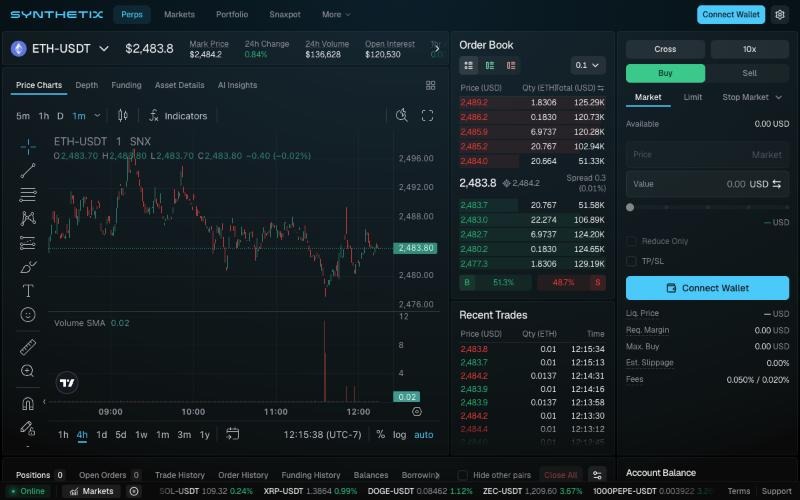This screenshot has width=800, height=500.
Task: Switch to the Depth tab
Action: 87,85
